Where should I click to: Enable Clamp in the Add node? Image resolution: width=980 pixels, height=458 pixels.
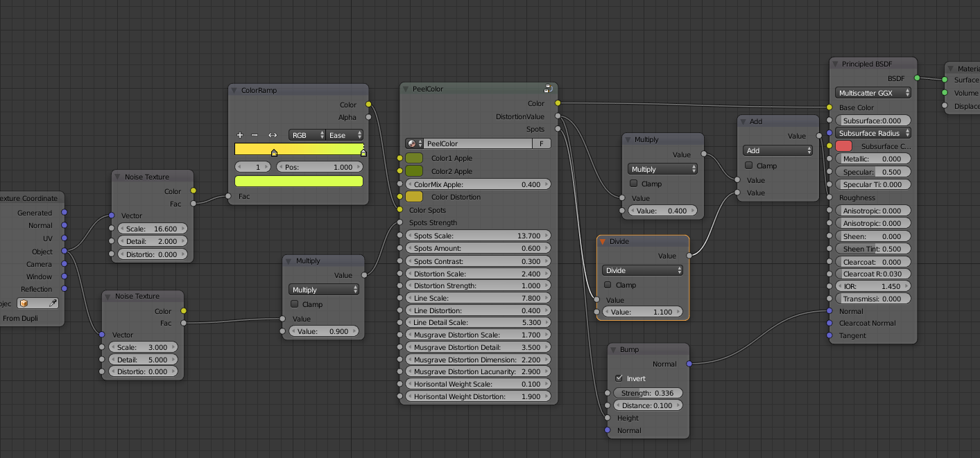pyautogui.click(x=749, y=166)
